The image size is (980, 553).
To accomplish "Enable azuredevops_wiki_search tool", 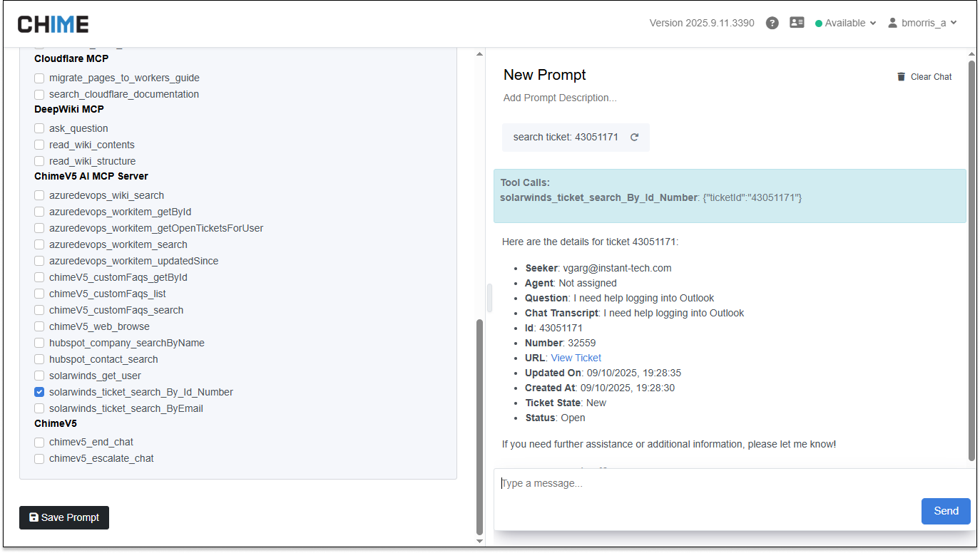I will coord(39,195).
